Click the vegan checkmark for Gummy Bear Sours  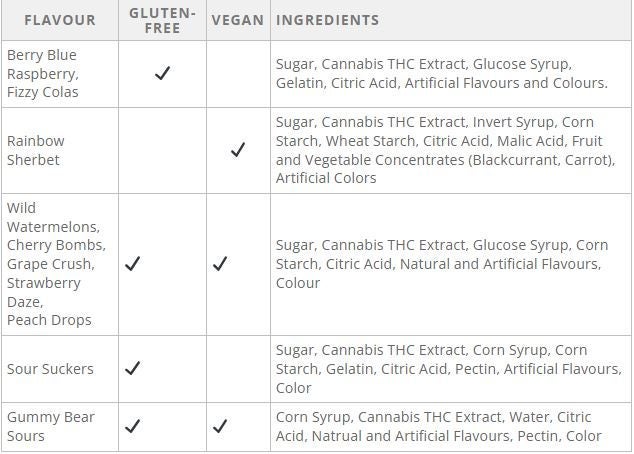tap(220, 426)
